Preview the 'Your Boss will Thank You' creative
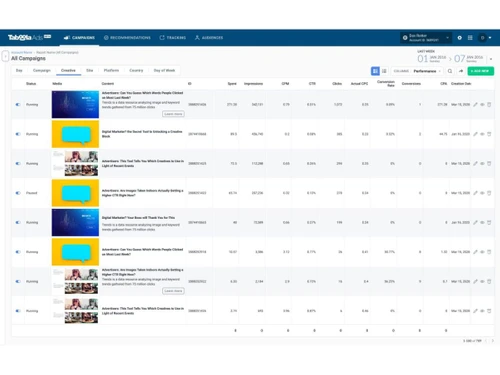500x375 pixels. point(482,222)
